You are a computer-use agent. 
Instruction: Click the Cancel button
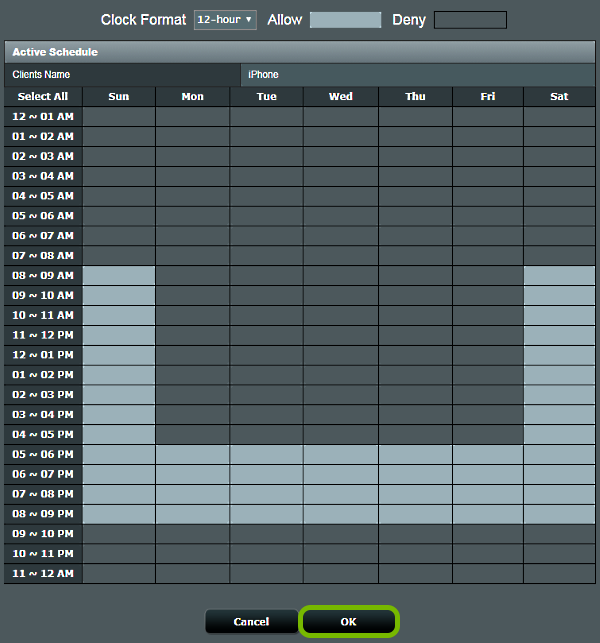[x=251, y=622]
